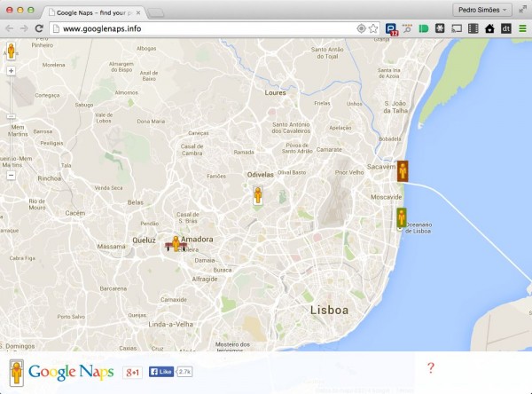532x394 pixels.
Task: Open the film strip extension icon
Action: pos(473,29)
